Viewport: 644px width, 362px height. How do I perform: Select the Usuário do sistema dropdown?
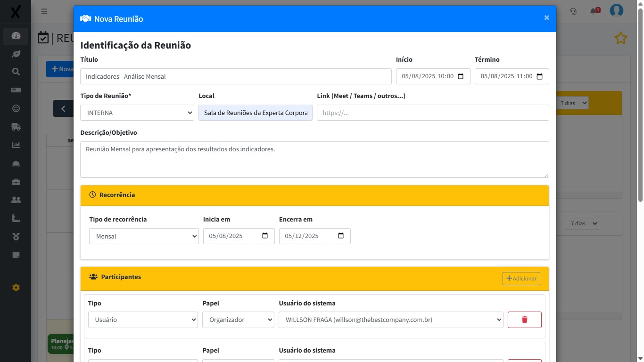[390, 320]
